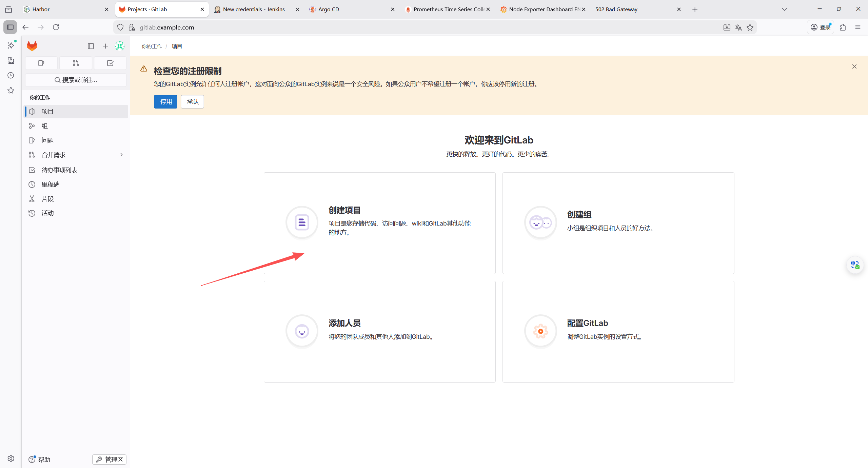Image resolution: width=868 pixels, height=468 pixels.
Task: Open assigned issues shortcut icon
Action: (x=41, y=63)
